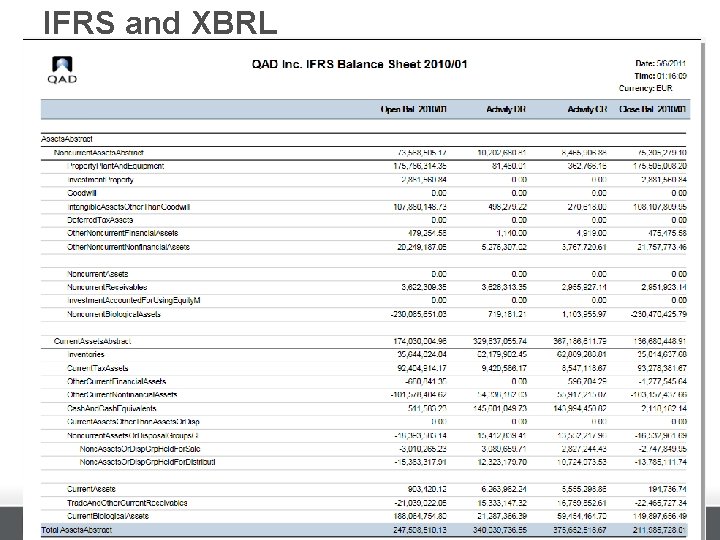Viewport: 720px width, 540px height.
Task: Click the InvestmentProperty row label
Action: click(x=100, y=180)
